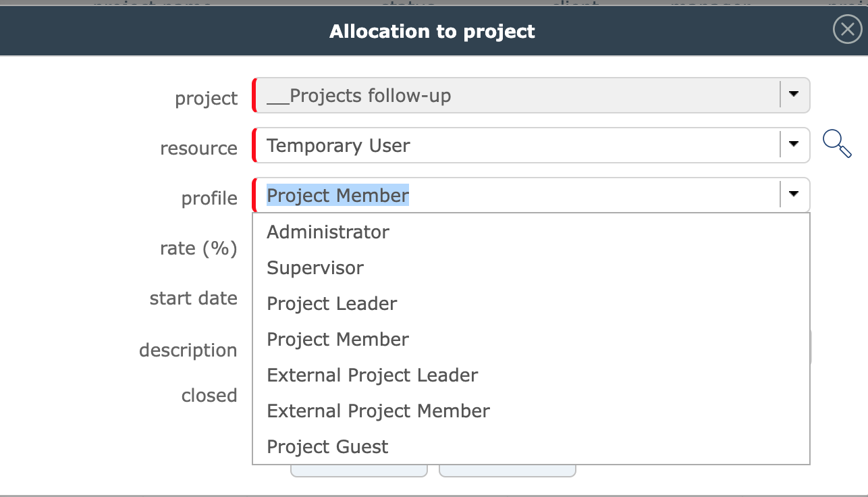The width and height of the screenshot is (868, 497).
Task: Select Administrator from profile list
Action: tap(328, 232)
